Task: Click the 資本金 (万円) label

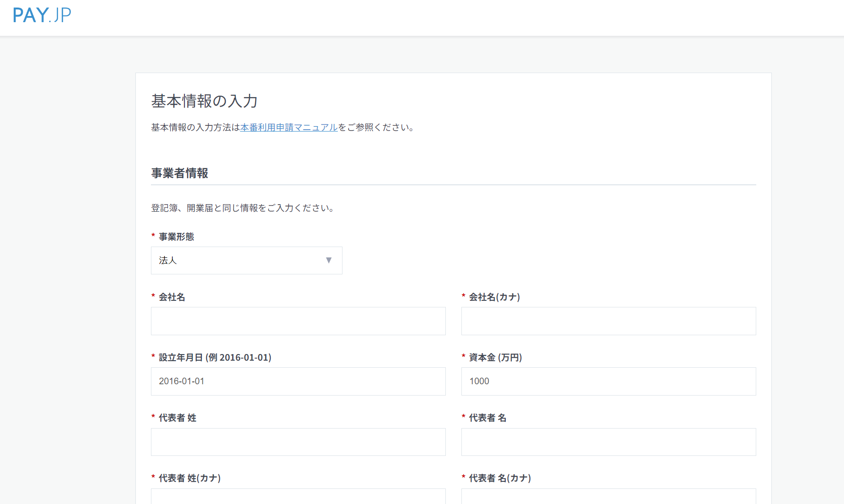Action: coord(495,357)
